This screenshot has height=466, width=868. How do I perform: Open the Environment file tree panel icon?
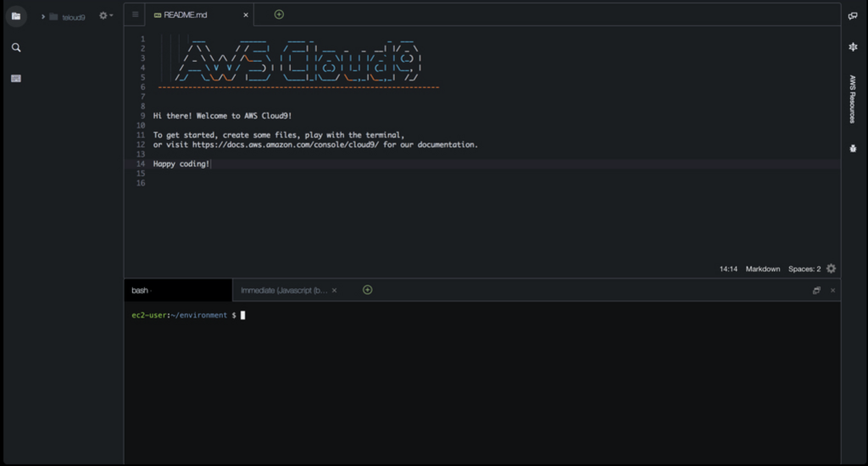click(16, 16)
